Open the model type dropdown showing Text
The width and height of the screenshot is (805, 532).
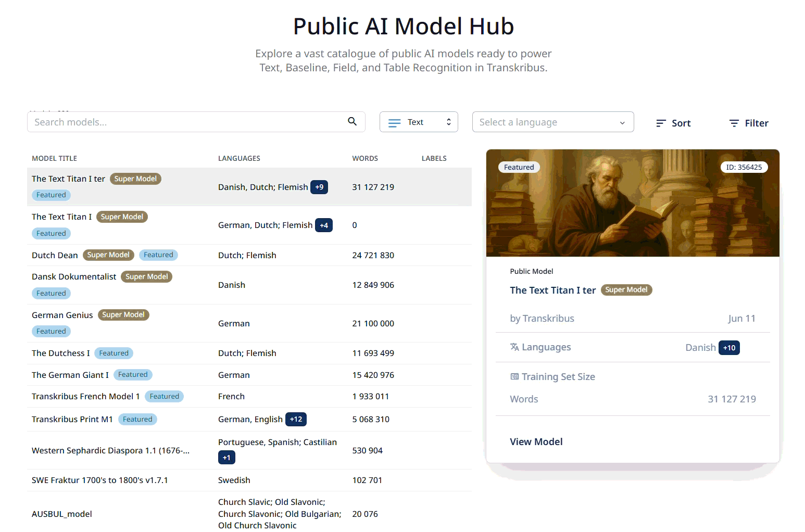(x=419, y=121)
